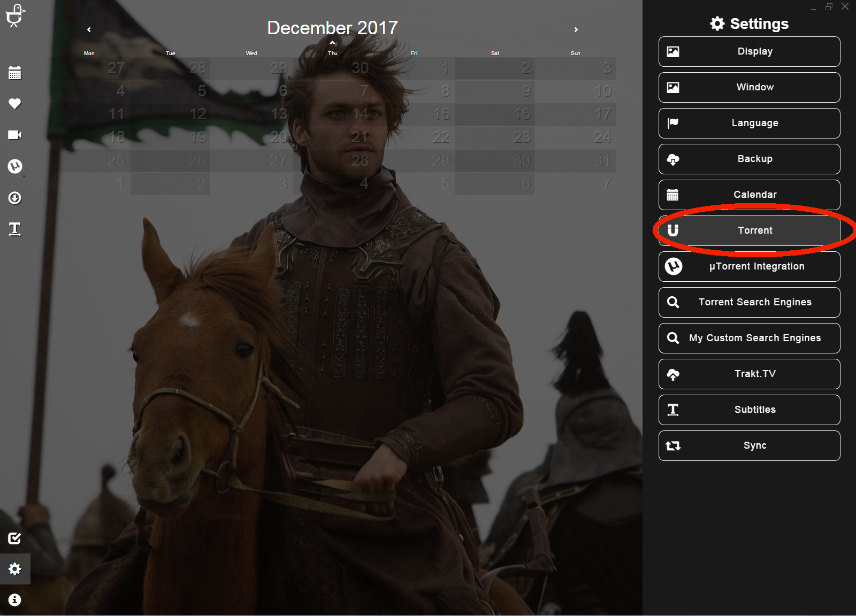Click the duck logo at top left
Screen dimensions: 856x616
[15, 16]
